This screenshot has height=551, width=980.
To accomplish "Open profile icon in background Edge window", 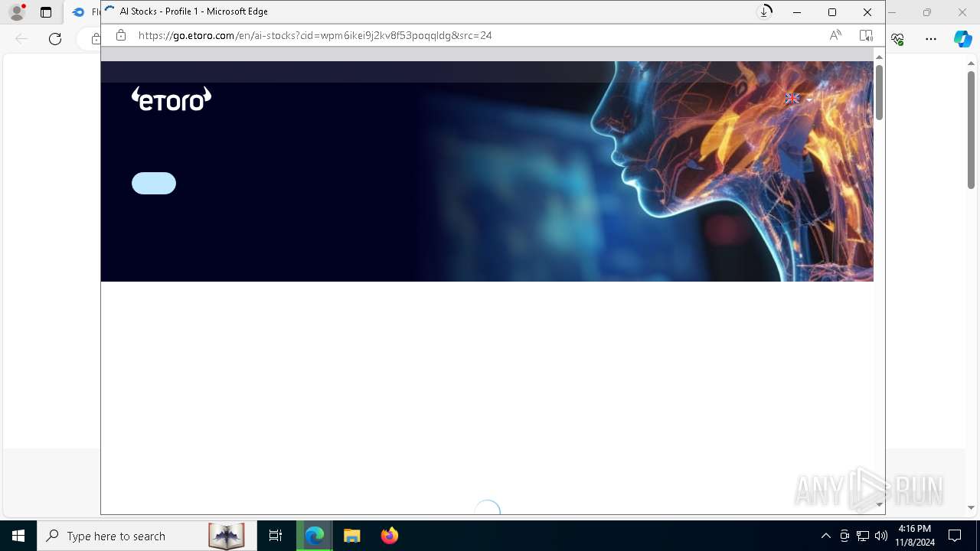I will [17, 12].
